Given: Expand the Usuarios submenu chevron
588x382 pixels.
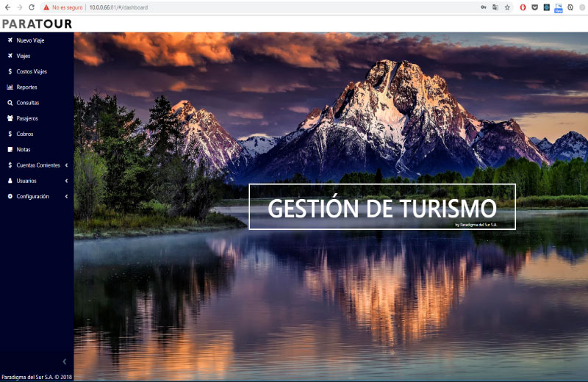Looking at the screenshot, I should [66, 181].
